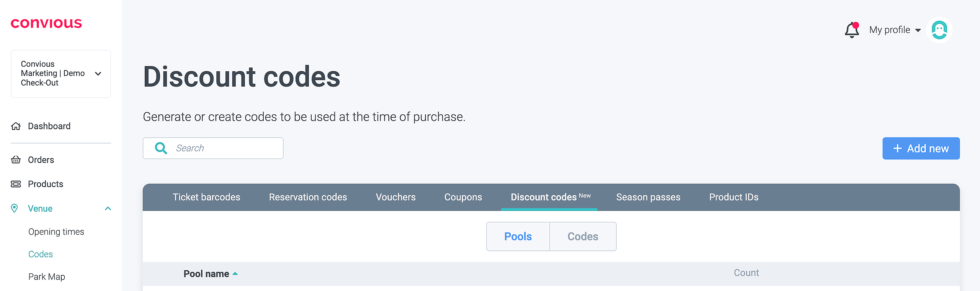Open the Convious Marketing account selector
The width and height of the screenshot is (980, 291).
(x=61, y=74)
